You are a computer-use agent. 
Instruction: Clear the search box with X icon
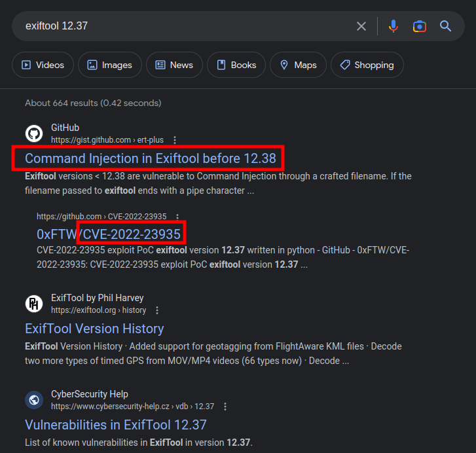pyautogui.click(x=361, y=26)
